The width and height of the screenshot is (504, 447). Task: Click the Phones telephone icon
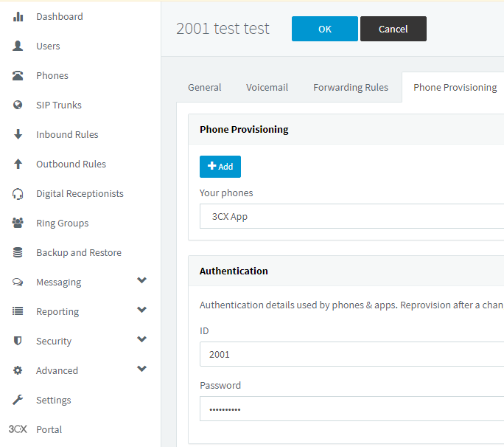18,76
